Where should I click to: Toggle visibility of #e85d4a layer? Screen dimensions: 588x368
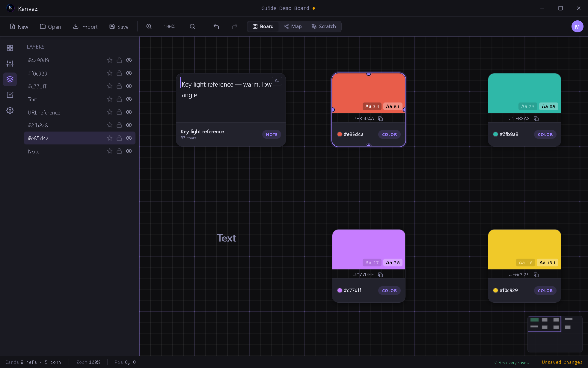click(x=129, y=138)
